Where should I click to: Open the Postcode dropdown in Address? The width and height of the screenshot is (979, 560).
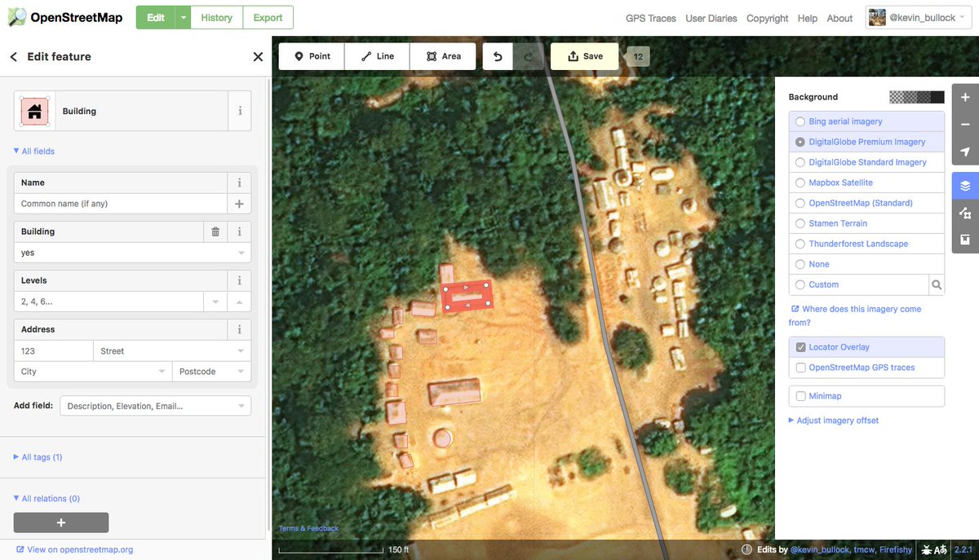pyautogui.click(x=241, y=372)
